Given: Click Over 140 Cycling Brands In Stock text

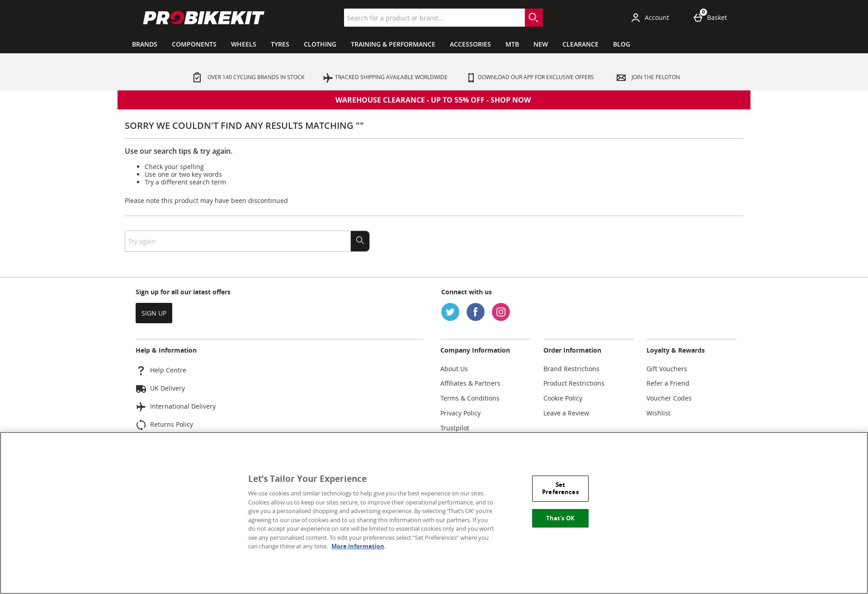Looking at the screenshot, I should pos(256,77).
